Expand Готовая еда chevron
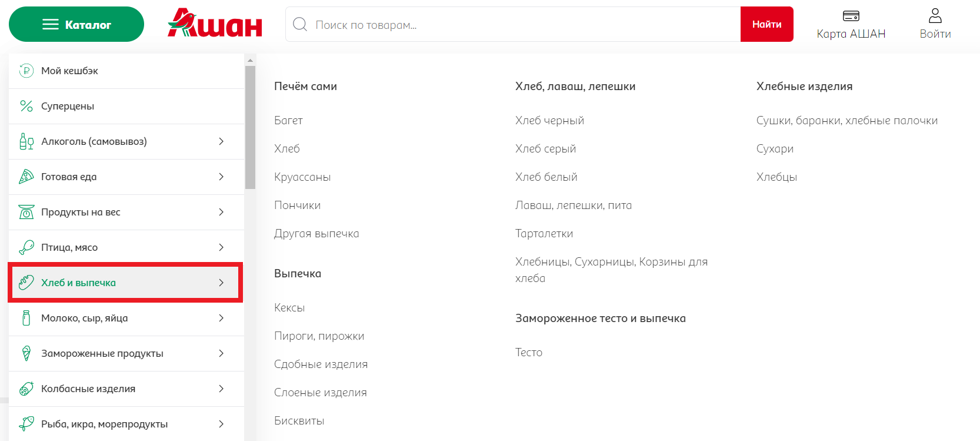Image resolution: width=980 pixels, height=441 pixels. (221, 177)
